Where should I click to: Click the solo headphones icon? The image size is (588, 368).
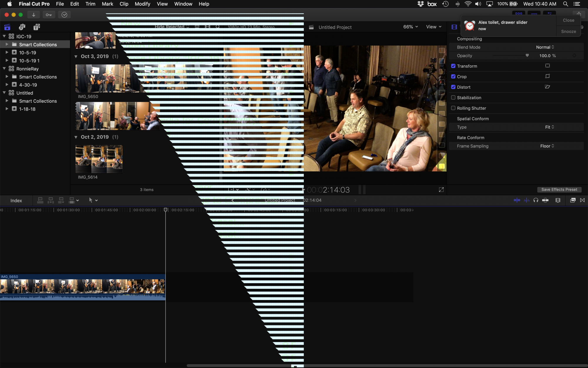pyautogui.click(x=536, y=200)
